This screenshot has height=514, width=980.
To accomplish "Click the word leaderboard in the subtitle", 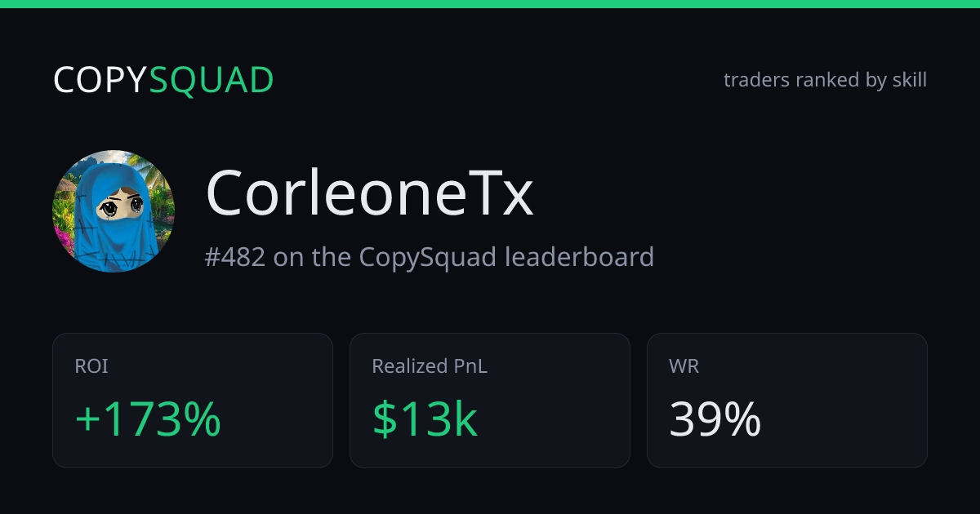I will click(x=579, y=257).
